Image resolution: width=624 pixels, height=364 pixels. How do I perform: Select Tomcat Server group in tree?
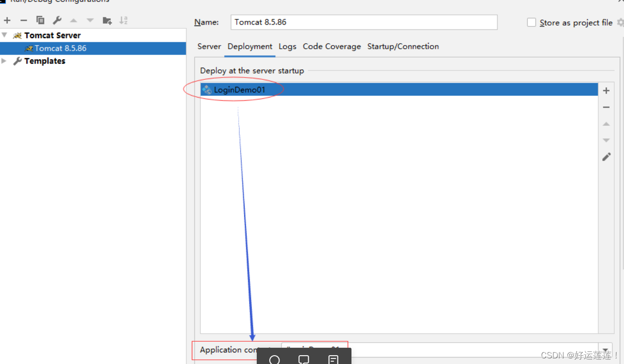coord(52,35)
